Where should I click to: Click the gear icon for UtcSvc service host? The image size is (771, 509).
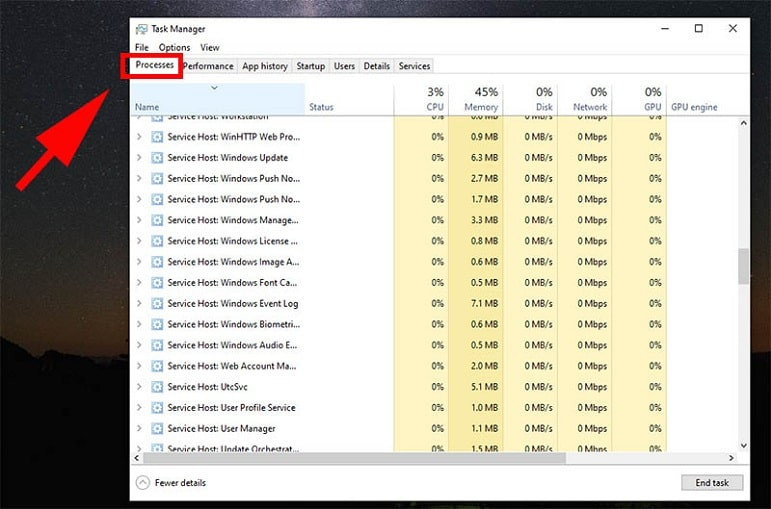(157, 387)
